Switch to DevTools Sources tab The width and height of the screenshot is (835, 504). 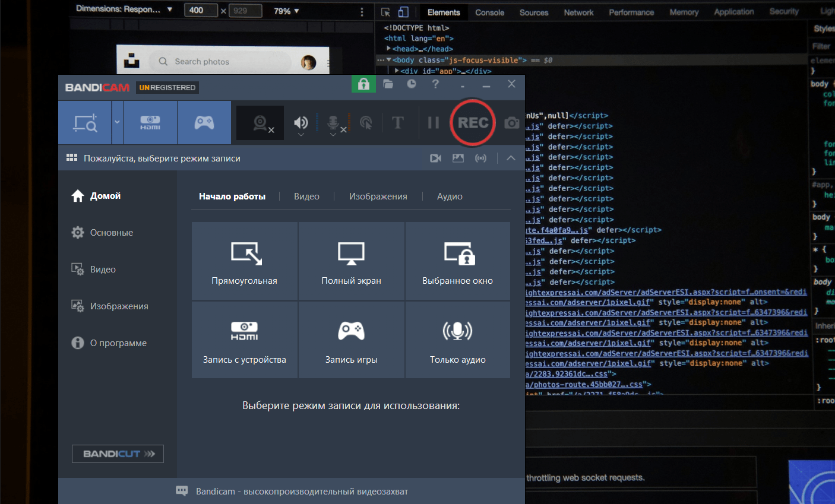[534, 12]
